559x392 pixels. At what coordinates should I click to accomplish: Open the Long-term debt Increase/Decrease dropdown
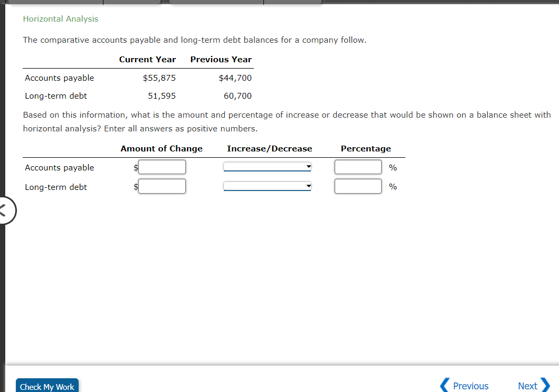(x=267, y=186)
